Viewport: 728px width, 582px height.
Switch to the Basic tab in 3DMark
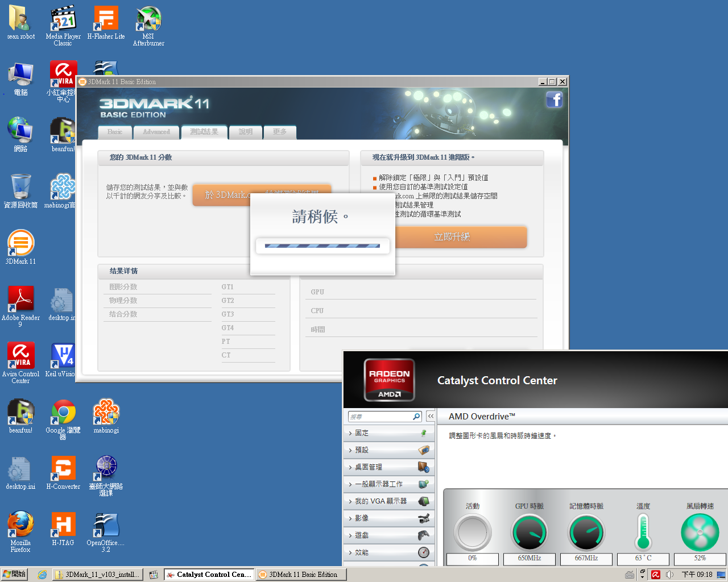115,132
